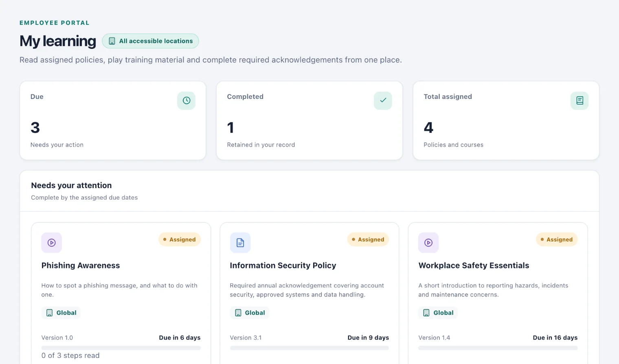Click the '0 of 3 steps read' text
The width and height of the screenshot is (619, 364).
(70, 355)
